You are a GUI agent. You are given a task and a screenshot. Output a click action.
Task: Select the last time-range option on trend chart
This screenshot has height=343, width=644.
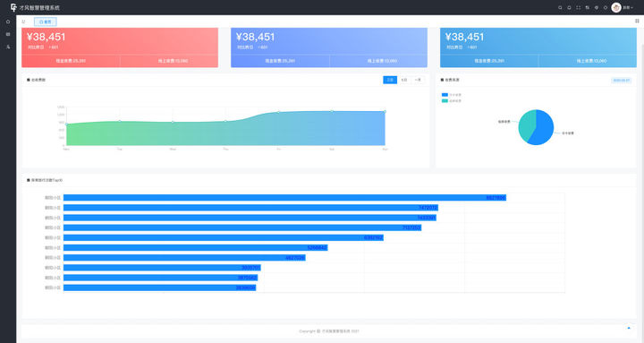point(418,80)
